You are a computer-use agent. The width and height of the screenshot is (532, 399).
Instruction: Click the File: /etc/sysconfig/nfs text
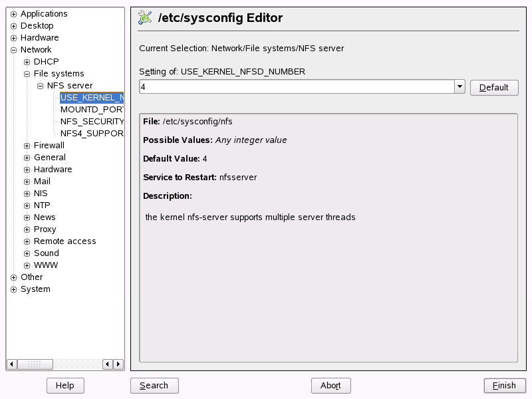click(x=188, y=122)
